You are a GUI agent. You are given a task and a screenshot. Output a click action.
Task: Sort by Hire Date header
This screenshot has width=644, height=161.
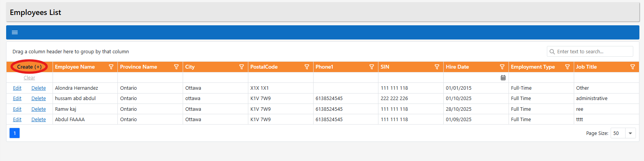(x=457, y=67)
